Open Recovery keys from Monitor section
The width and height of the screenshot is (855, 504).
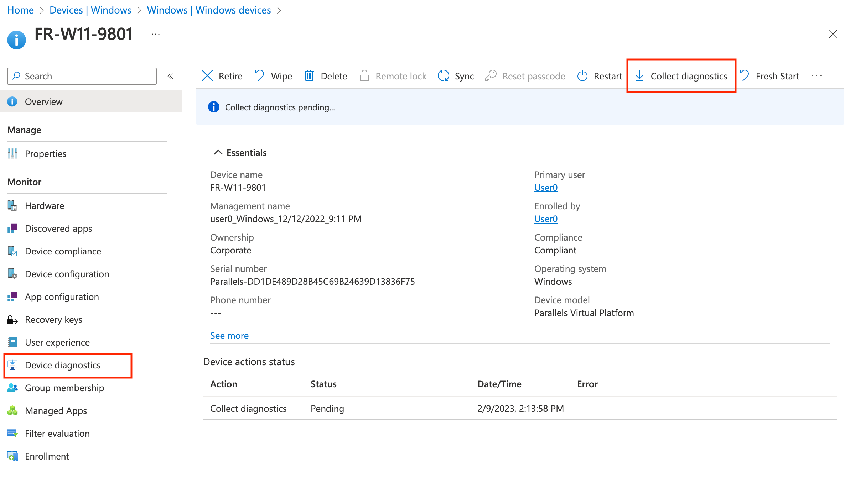pyautogui.click(x=53, y=319)
